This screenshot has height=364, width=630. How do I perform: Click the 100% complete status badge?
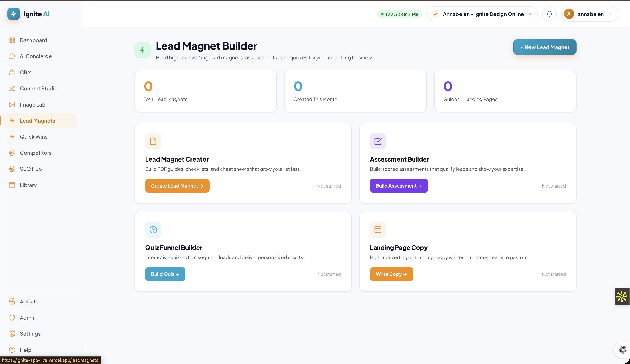[x=400, y=14]
